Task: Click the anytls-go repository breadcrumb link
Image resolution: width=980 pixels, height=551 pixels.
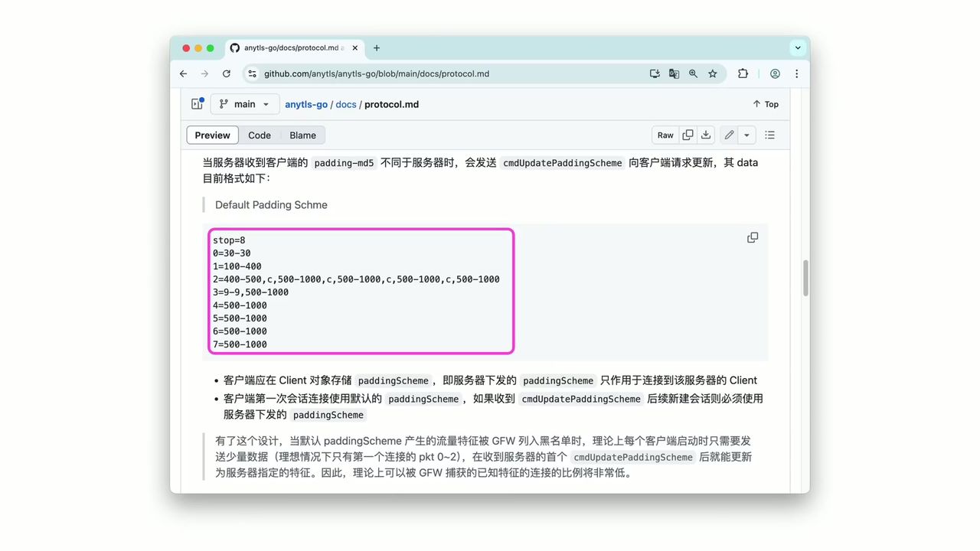Action: 305,104
